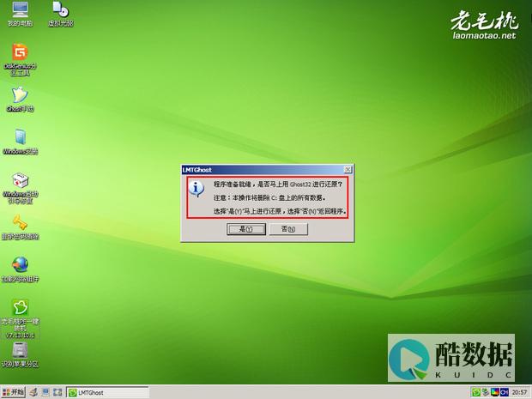Close the LMTGhost dialog with X
This screenshot has height=399, width=532.
coord(348,169)
